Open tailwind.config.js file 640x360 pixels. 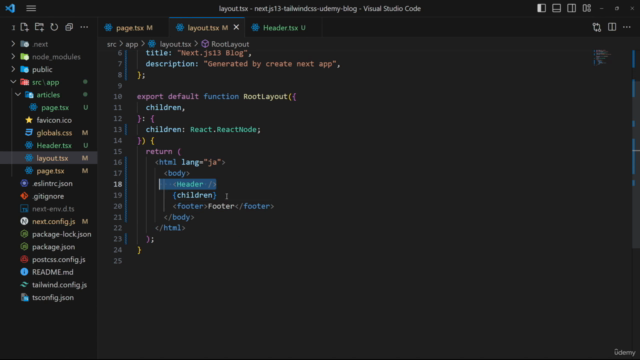[x=60, y=284]
